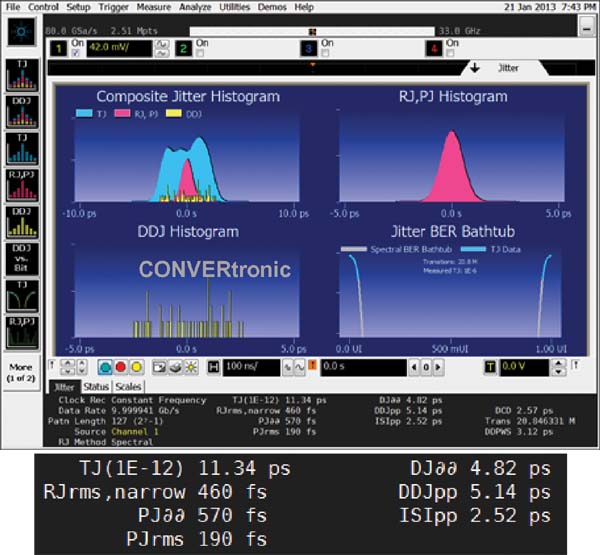This screenshot has height=555, width=600.
Task: Open the multicolor TJ composite histogram icon
Action: point(22,75)
